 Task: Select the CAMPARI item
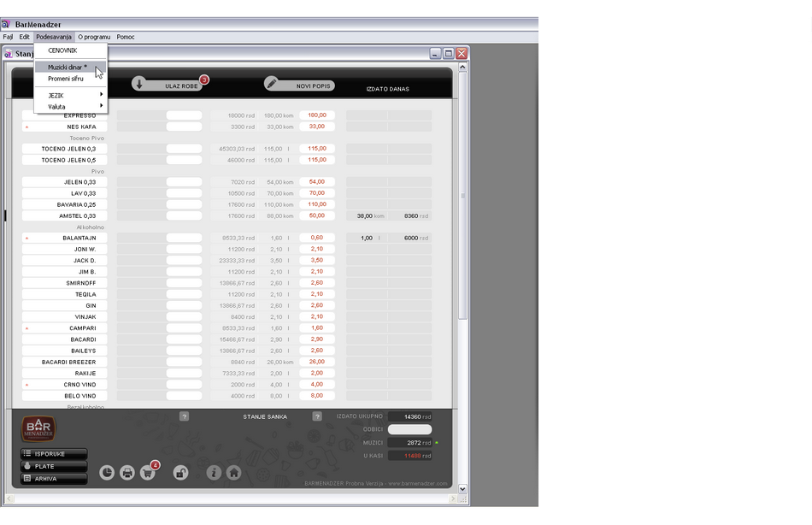point(65,328)
